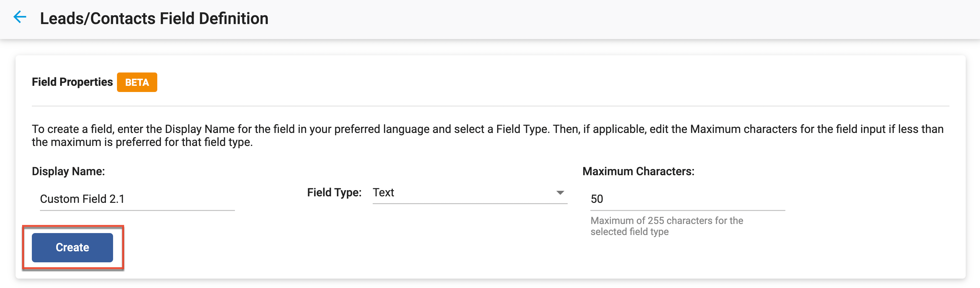Click the value 50 in Maximum Characters
Viewport: 980px width, 288px height.
[x=597, y=199]
